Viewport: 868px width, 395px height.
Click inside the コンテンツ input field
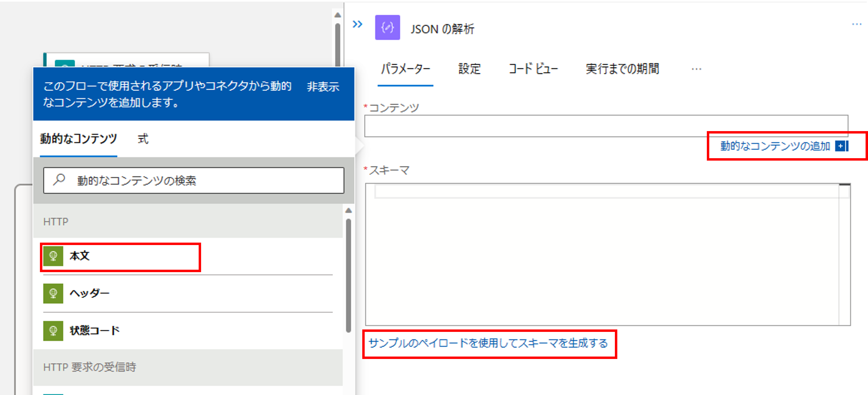(x=606, y=126)
